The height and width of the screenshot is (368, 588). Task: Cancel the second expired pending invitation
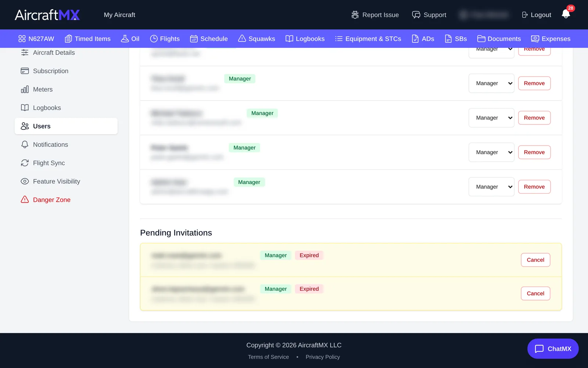tap(535, 293)
